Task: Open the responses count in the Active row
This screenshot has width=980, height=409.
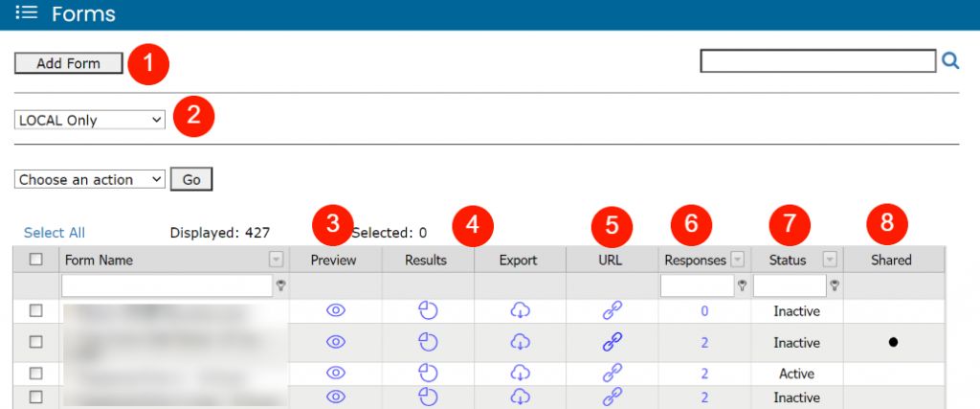Action: point(704,374)
